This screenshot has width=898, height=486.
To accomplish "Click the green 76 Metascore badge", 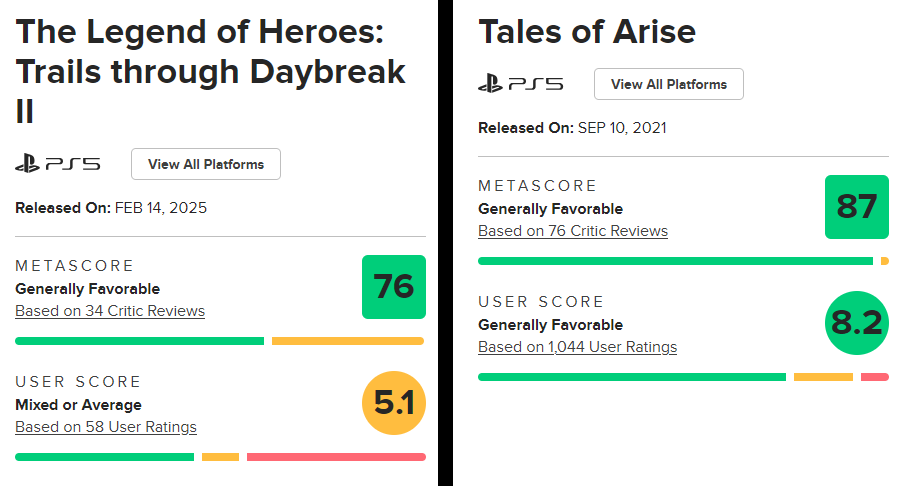I will point(394,287).
